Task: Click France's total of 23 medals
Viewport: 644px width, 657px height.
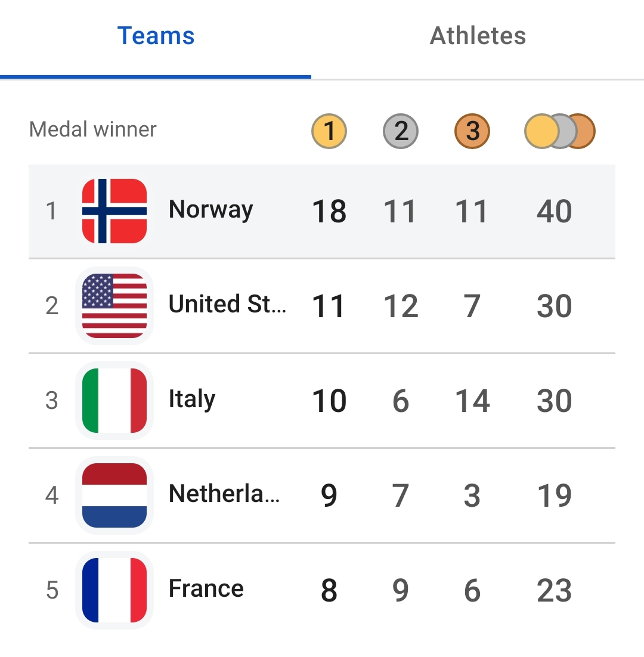Action: [555, 590]
